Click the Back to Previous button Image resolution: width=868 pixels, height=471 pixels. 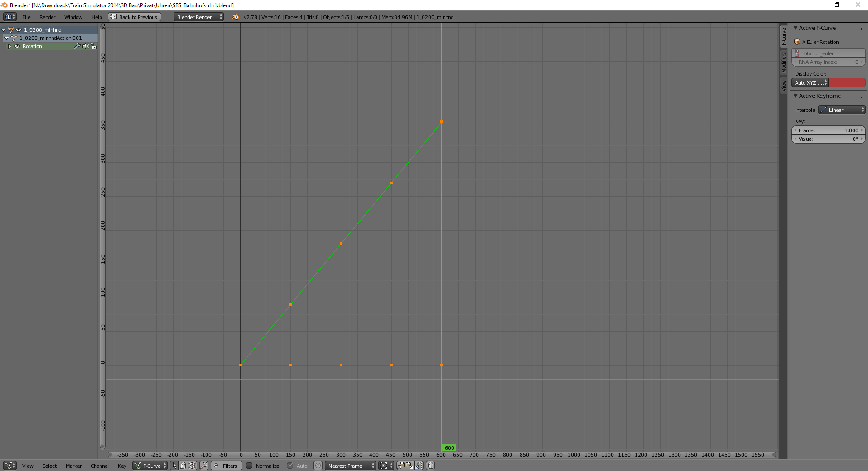click(135, 17)
